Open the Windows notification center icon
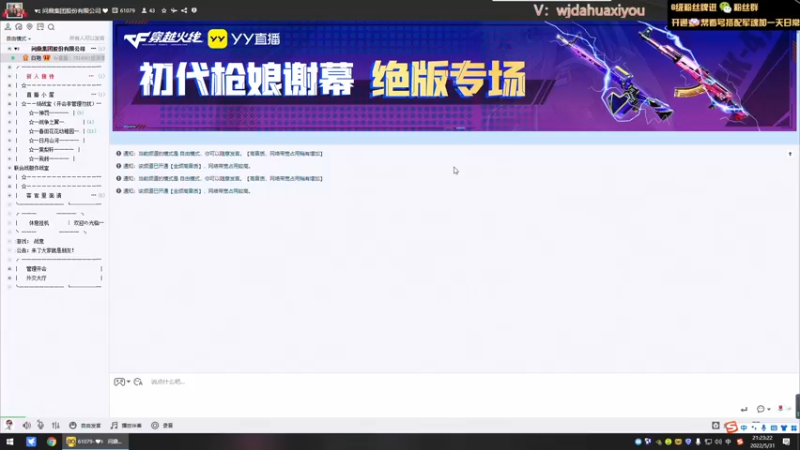Viewport: 800px width, 450px height. pyautogui.click(x=787, y=442)
